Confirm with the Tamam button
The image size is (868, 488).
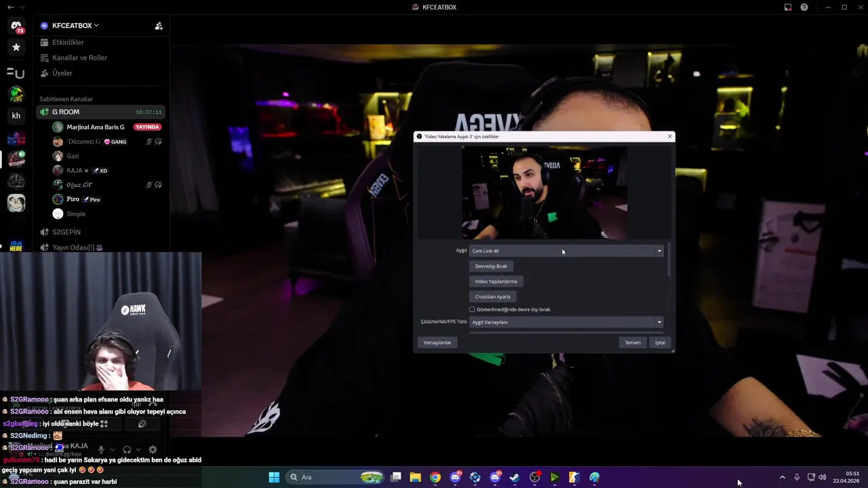click(x=633, y=343)
